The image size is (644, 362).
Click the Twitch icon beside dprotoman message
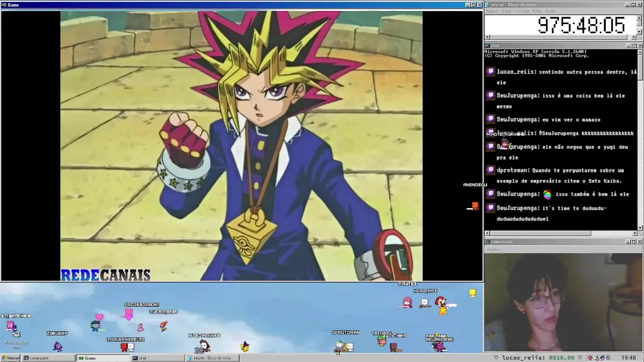tap(491, 170)
